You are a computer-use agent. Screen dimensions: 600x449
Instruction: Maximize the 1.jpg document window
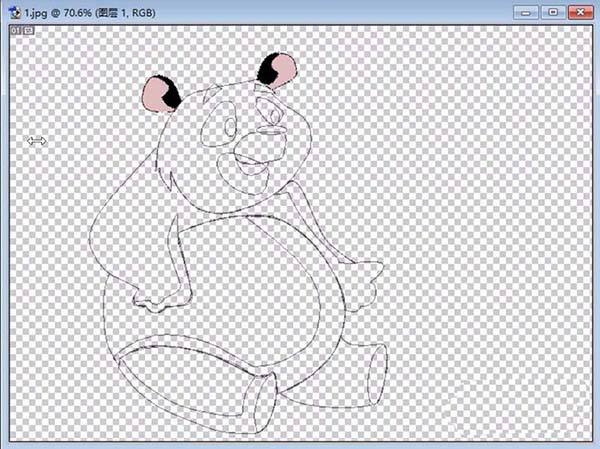point(553,13)
